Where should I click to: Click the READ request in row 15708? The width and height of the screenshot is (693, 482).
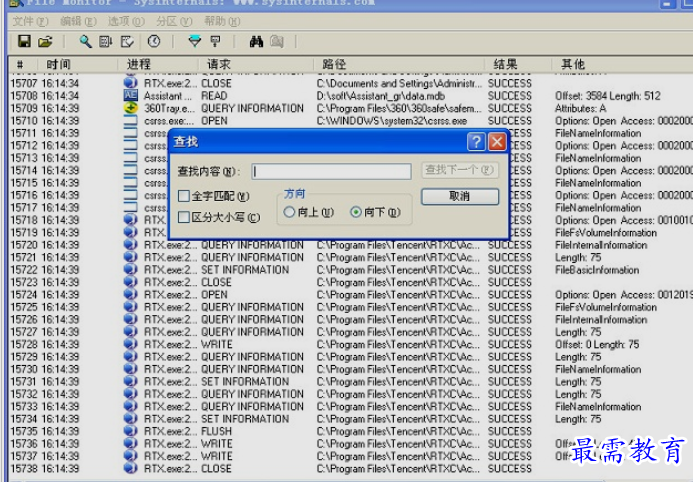click(214, 96)
